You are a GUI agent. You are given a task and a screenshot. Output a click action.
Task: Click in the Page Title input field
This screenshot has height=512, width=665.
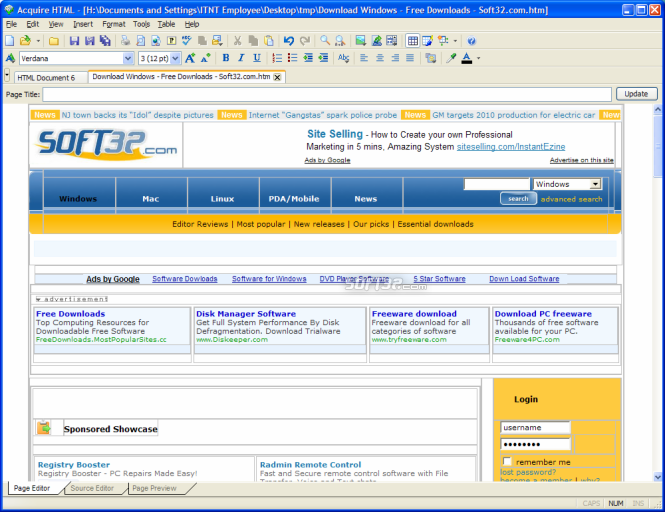click(327, 94)
